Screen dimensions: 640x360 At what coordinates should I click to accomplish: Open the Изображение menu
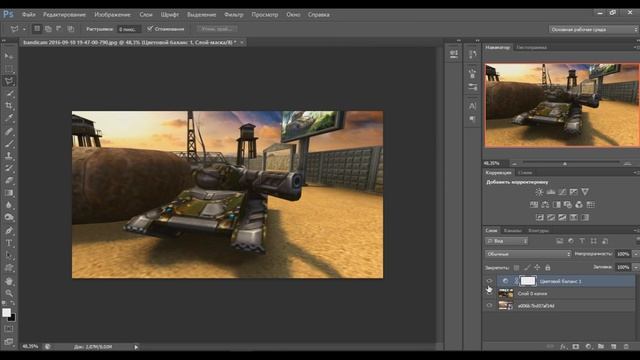click(112, 14)
